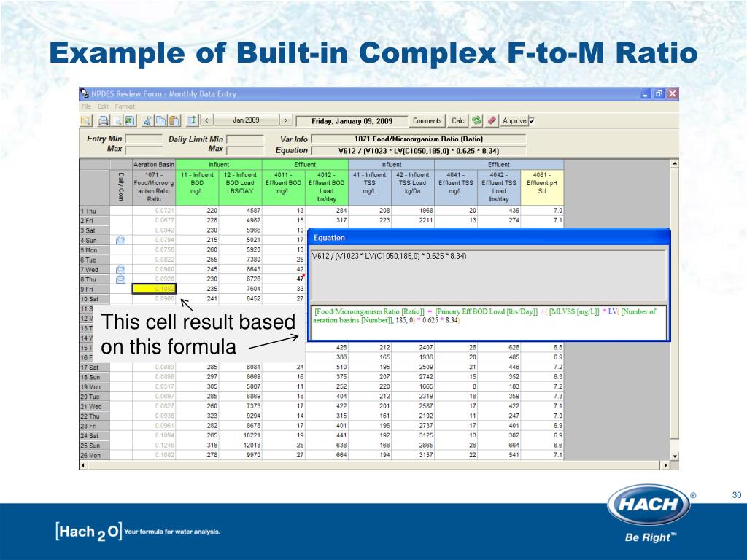Click Friday, January 09, 2009 date display
Viewport: 747px width, 560px height.
pyautogui.click(x=352, y=121)
